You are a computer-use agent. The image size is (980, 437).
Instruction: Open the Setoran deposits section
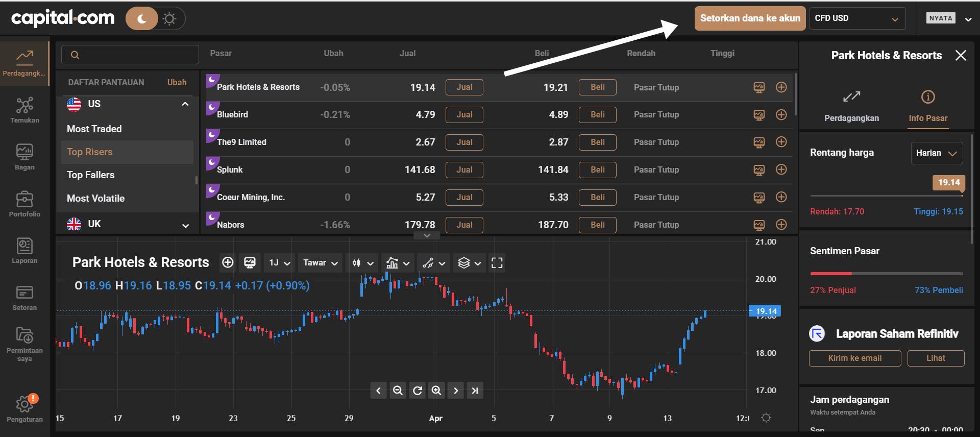(24, 298)
